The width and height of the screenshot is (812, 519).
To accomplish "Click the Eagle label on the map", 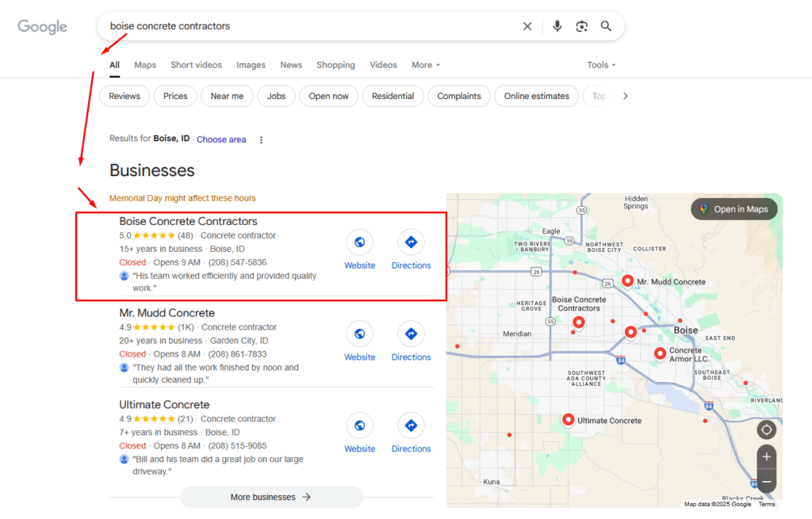I will [551, 231].
